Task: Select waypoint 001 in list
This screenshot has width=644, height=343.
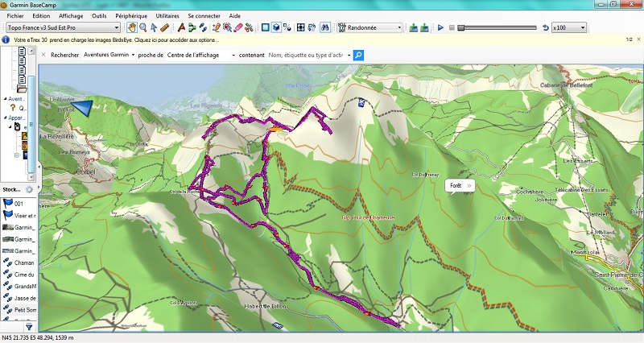Action: pos(19,204)
